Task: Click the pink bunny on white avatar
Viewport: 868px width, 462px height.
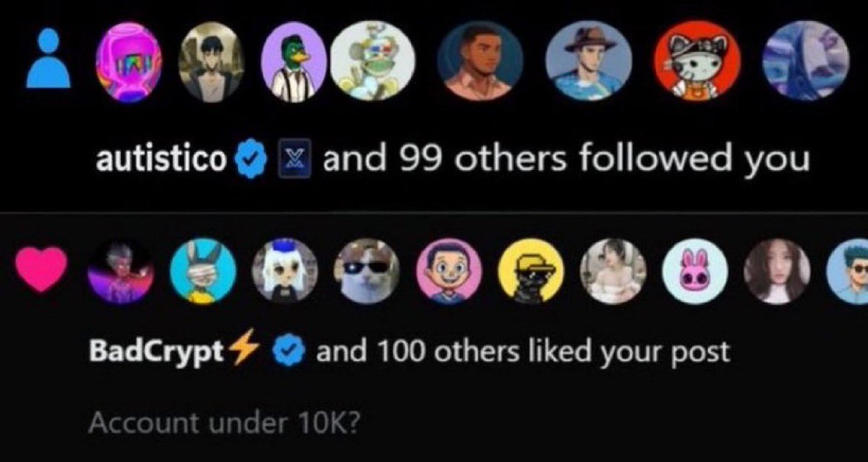Action: point(695,270)
